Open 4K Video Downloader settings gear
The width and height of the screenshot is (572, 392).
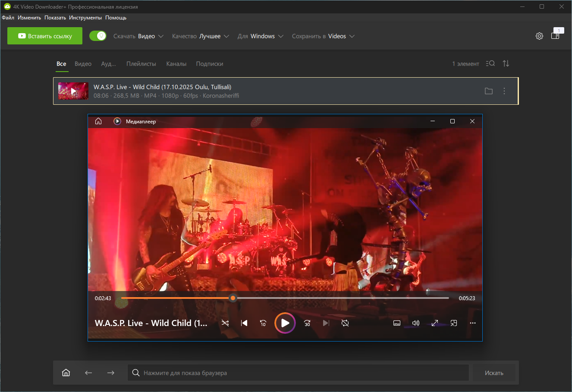tap(539, 36)
